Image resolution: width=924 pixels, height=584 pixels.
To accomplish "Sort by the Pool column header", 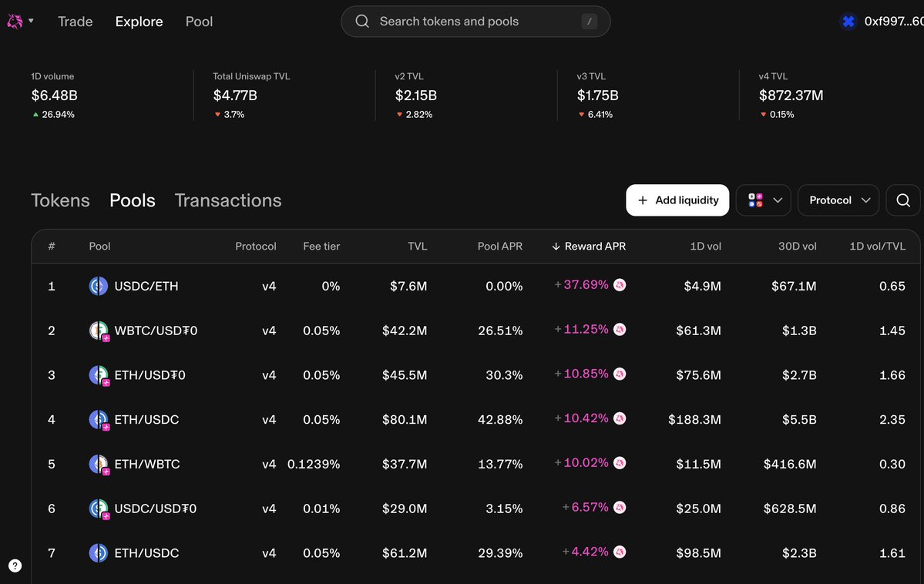I will (99, 247).
